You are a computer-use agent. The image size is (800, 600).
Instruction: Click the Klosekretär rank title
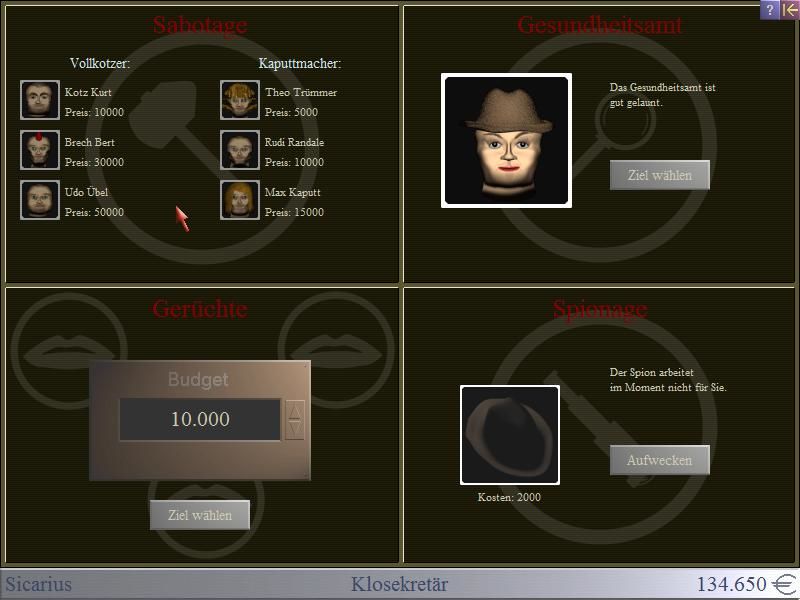[399, 584]
